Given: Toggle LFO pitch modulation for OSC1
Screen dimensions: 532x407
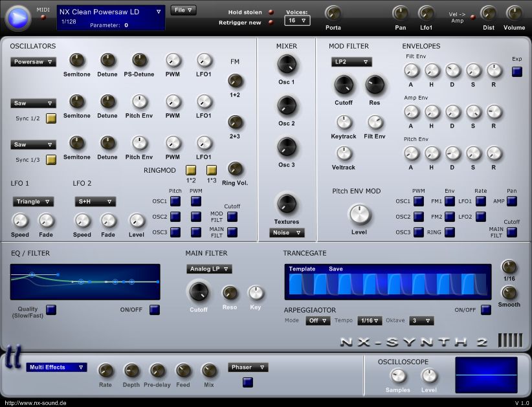Looking at the screenshot, I should (x=175, y=201).
